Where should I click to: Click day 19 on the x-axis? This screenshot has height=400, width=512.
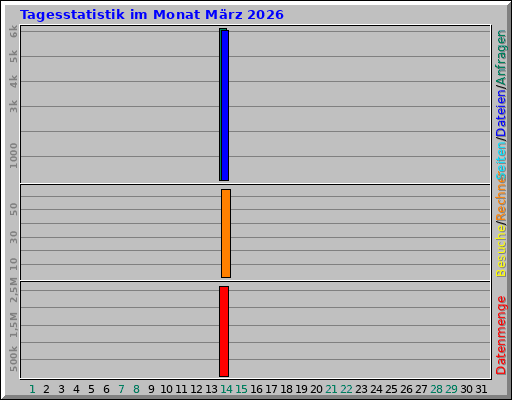(301, 389)
